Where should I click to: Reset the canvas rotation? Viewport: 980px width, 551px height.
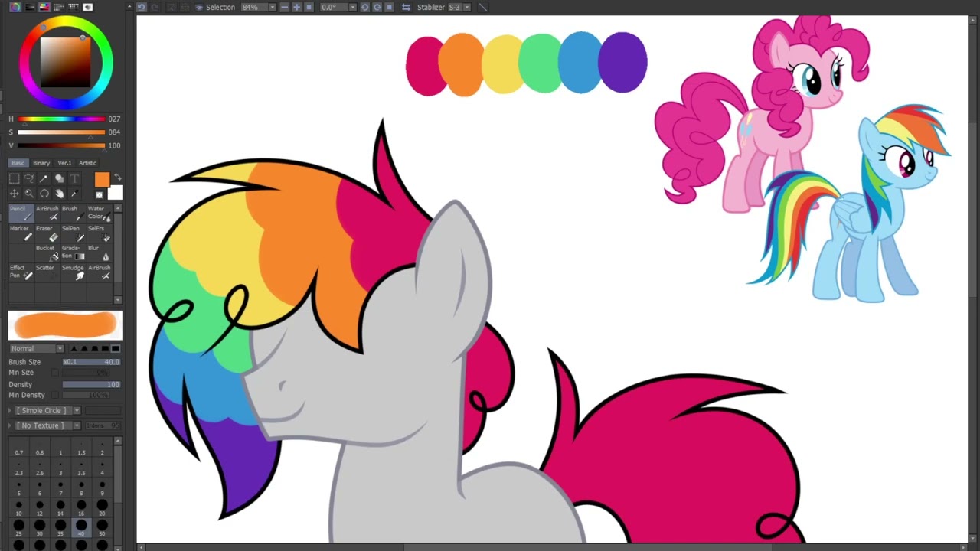click(390, 7)
